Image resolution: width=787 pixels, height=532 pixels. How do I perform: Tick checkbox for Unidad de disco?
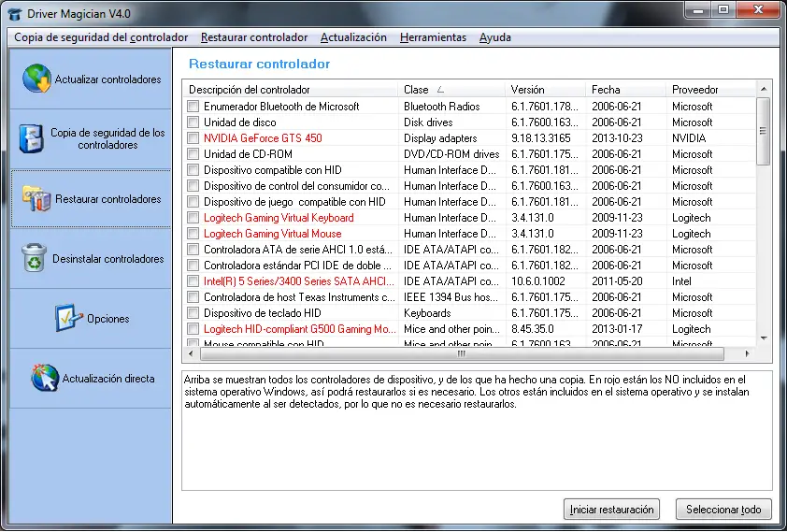point(193,122)
